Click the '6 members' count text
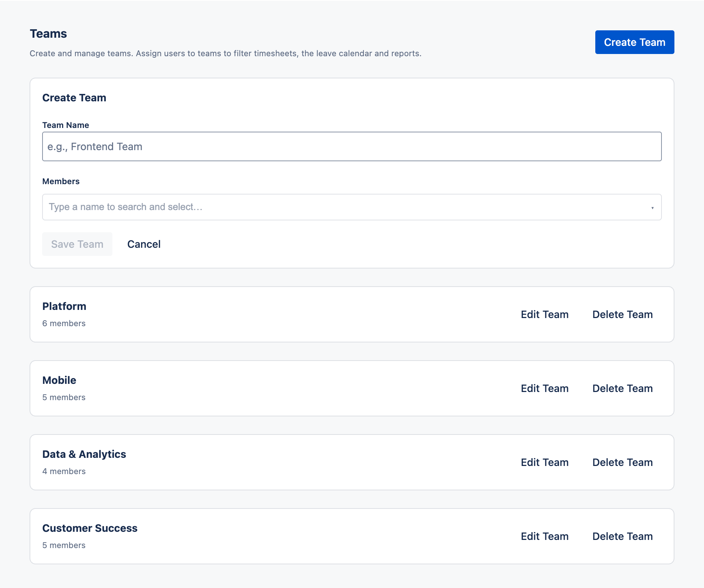The width and height of the screenshot is (704, 588). tap(64, 323)
